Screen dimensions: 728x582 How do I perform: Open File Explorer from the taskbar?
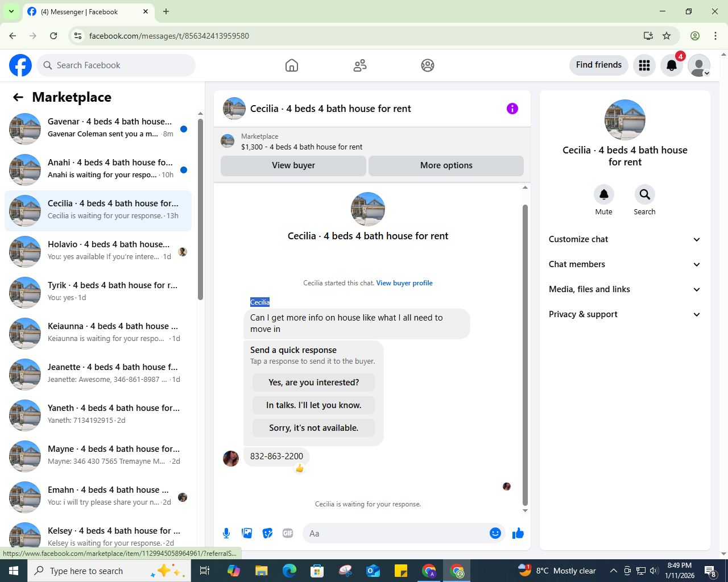261,571
